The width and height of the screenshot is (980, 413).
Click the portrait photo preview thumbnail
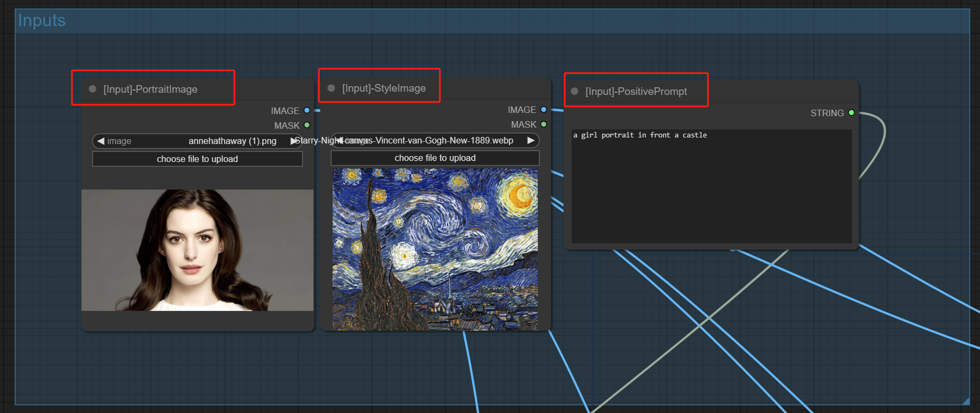click(x=197, y=250)
